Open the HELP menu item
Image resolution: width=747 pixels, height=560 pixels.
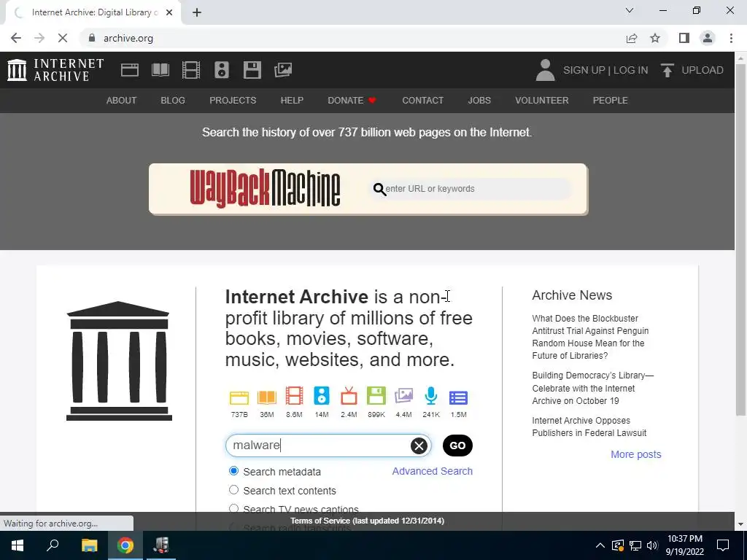292,101
